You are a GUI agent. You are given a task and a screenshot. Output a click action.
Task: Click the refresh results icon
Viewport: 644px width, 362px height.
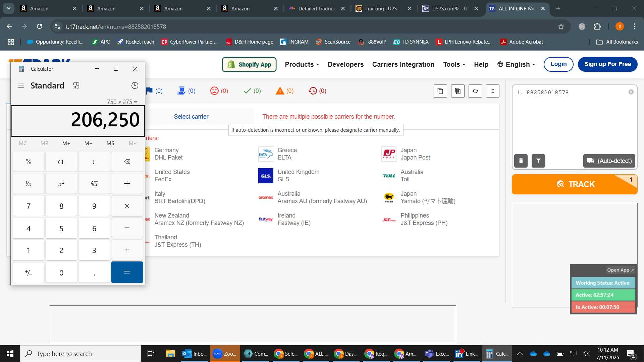pos(475,91)
